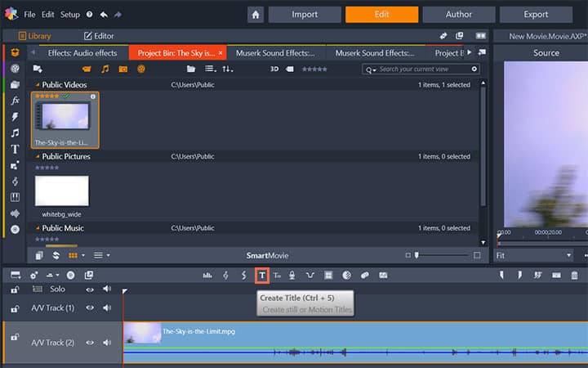Open Effects fx category in sidebar
The image size is (588, 368).
[x=15, y=101]
